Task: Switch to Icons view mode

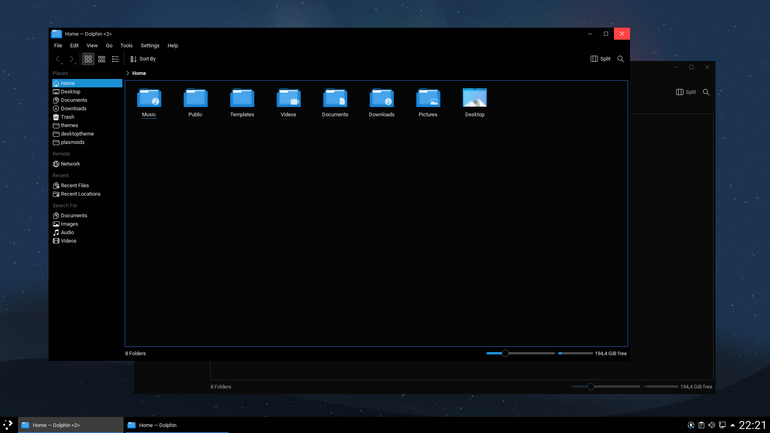Action: [88, 59]
